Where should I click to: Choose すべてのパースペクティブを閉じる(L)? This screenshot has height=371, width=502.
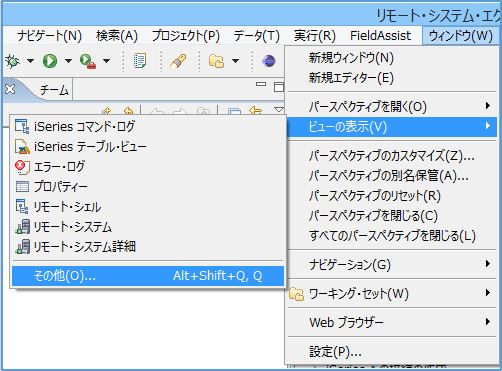point(392,236)
